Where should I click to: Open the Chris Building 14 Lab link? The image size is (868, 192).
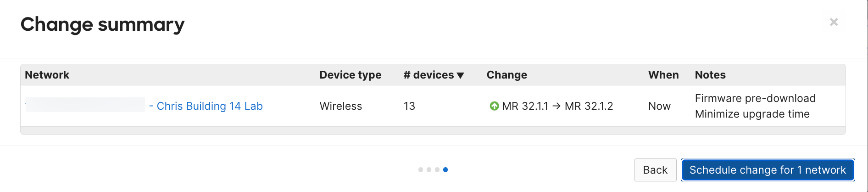click(210, 106)
